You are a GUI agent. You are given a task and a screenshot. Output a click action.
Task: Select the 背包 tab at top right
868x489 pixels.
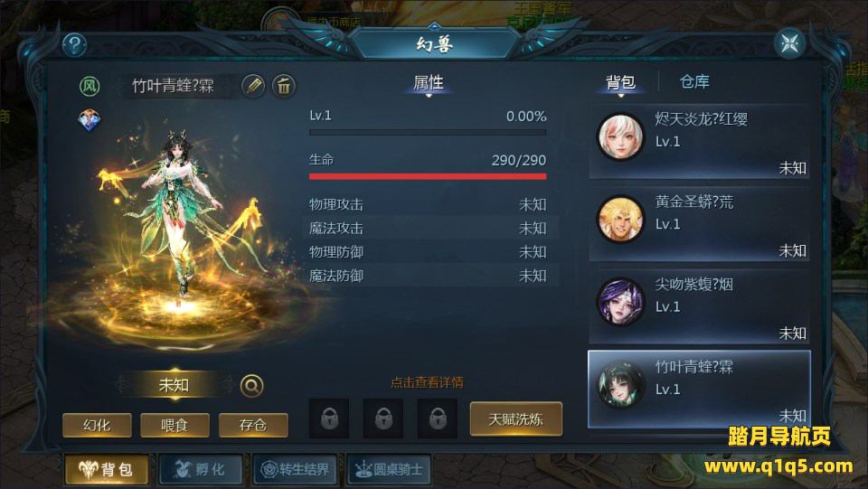click(x=620, y=82)
